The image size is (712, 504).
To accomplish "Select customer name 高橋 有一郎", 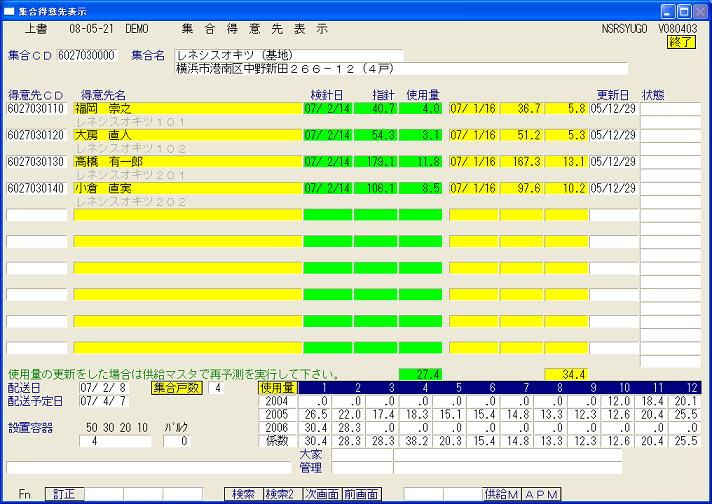I will [x=188, y=162].
